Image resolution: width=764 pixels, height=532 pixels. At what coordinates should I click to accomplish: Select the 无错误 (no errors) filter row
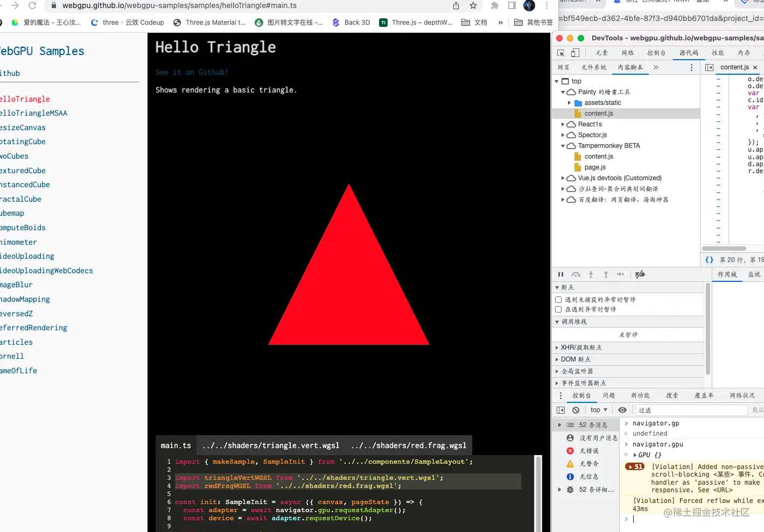coord(587,451)
